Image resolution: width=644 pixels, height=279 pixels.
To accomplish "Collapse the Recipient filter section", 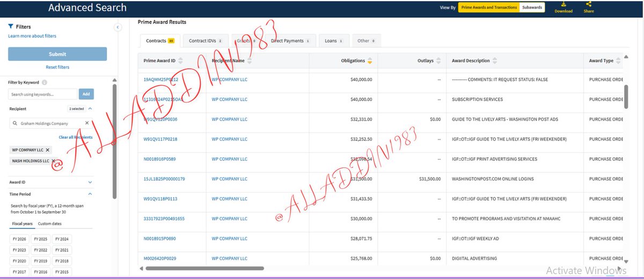I will [x=90, y=108].
